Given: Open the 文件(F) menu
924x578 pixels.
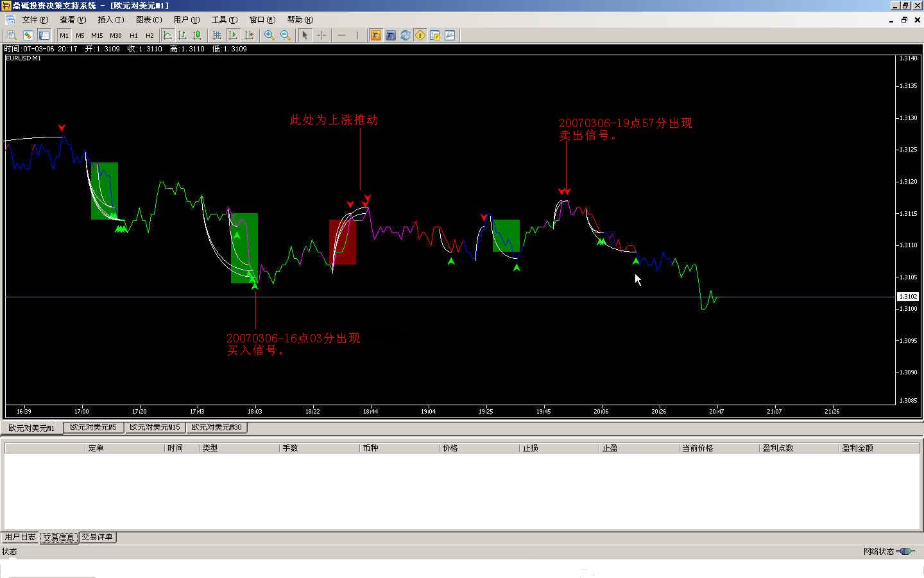Looking at the screenshot, I should pyautogui.click(x=35, y=20).
